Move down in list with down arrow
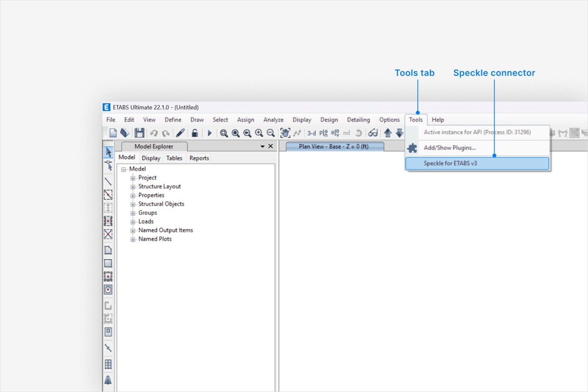This screenshot has width=588, height=392. click(x=399, y=133)
